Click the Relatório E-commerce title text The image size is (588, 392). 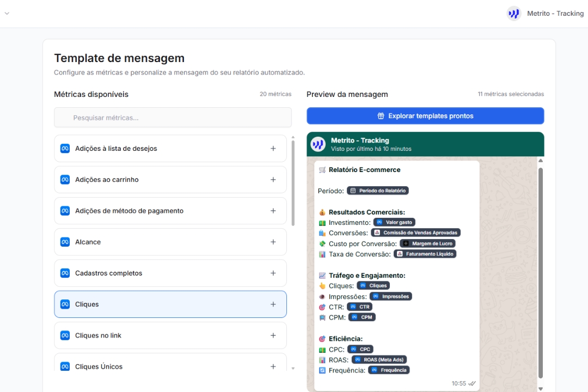pos(364,170)
